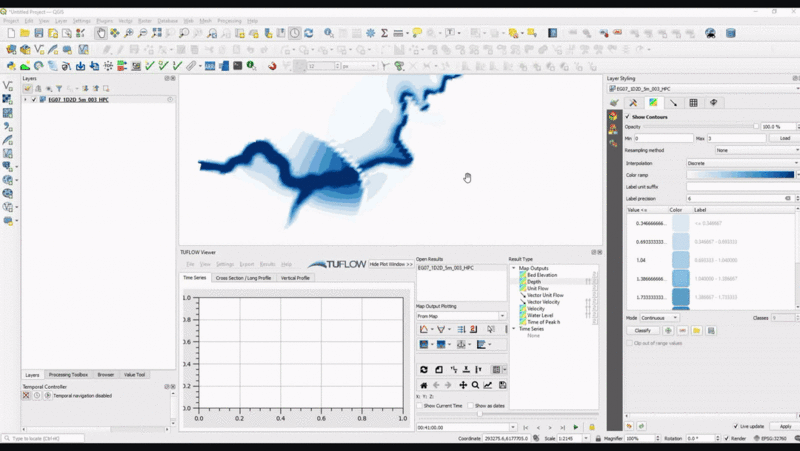Open the mesh grid rendering tab icon
This screenshot has height=451, width=800.
tap(693, 102)
